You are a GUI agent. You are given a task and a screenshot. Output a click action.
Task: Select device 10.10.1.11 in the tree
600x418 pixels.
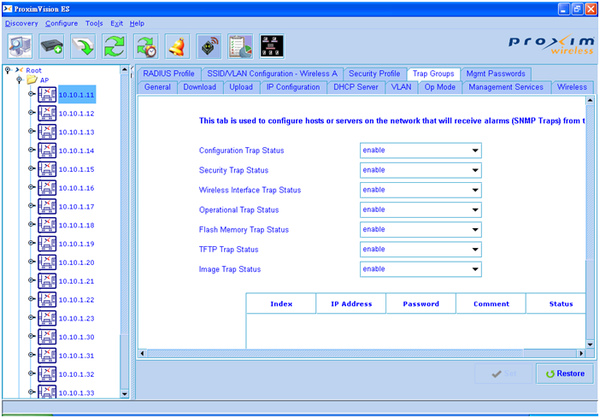[77, 95]
